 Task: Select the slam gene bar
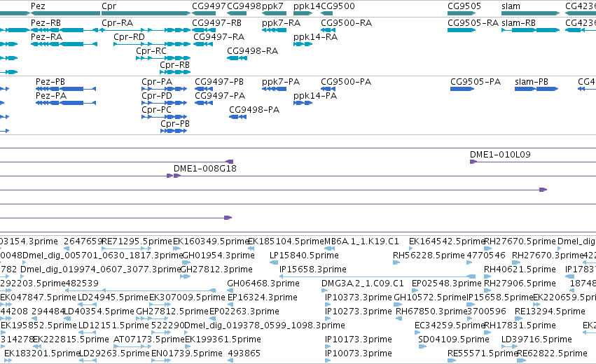pos(531,13)
